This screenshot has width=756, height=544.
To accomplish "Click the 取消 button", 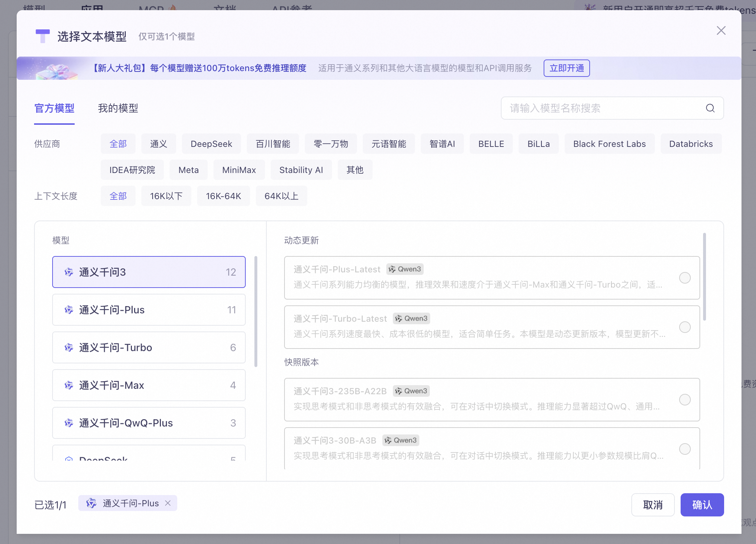I will [x=653, y=505].
